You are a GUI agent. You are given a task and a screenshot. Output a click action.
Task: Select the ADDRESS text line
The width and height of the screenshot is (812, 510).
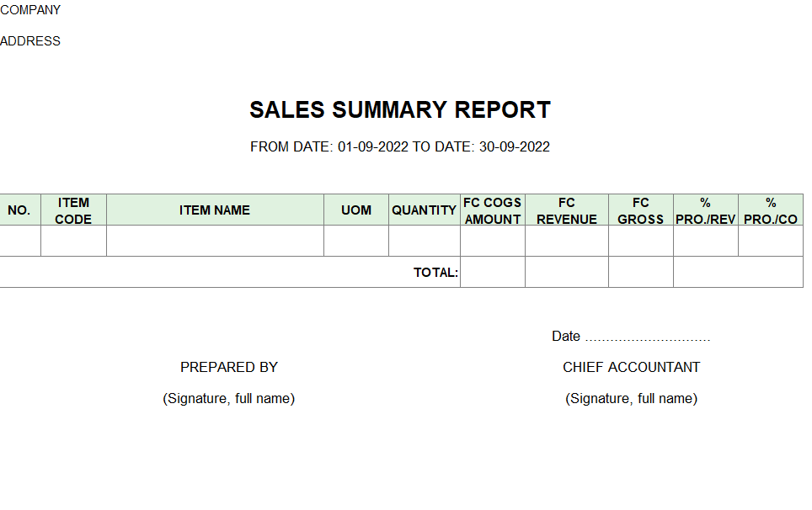[x=30, y=41]
